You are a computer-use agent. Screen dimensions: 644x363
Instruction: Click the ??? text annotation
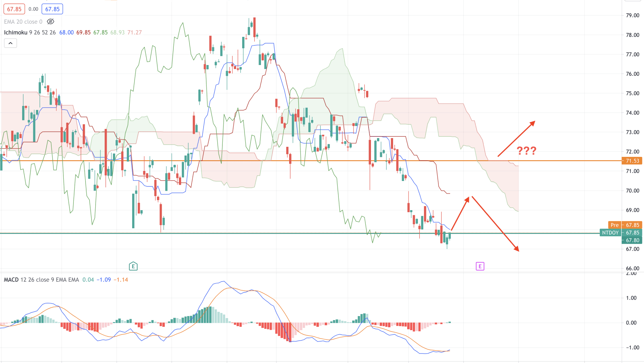(526, 150)
